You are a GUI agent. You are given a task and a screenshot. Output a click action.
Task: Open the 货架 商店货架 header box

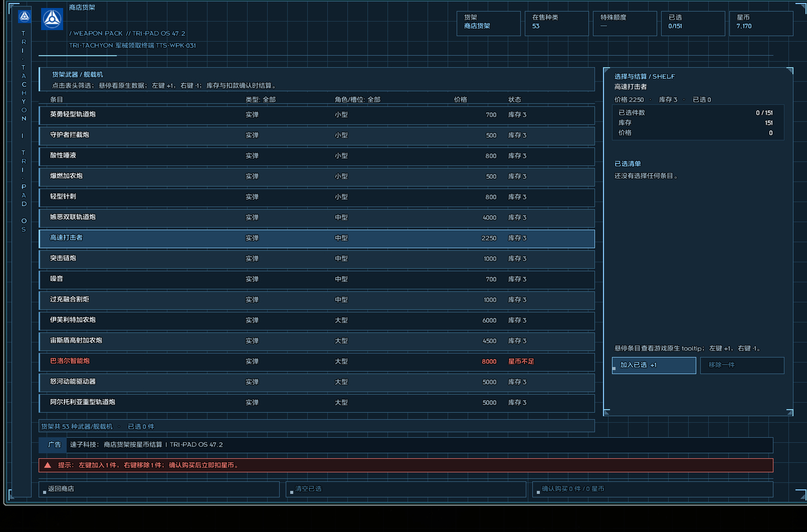[488, 24]
